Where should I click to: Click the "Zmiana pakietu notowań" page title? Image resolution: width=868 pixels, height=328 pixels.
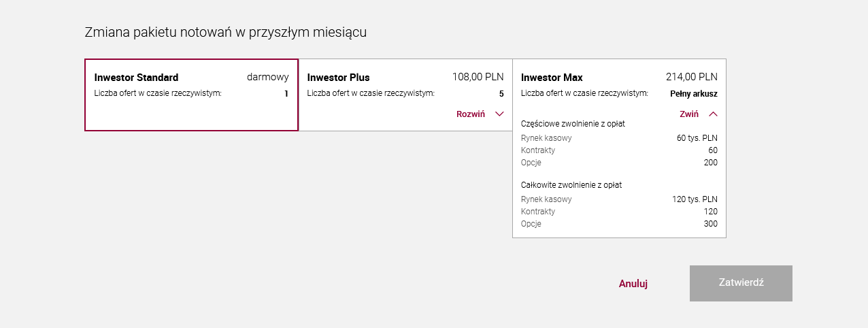point(225,32)
